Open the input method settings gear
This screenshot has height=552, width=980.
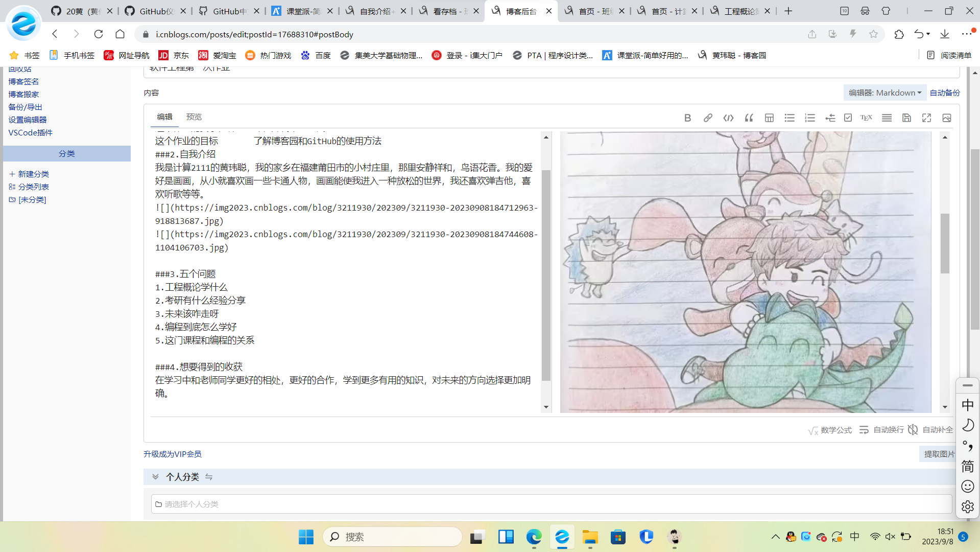(x=967, y=507)
